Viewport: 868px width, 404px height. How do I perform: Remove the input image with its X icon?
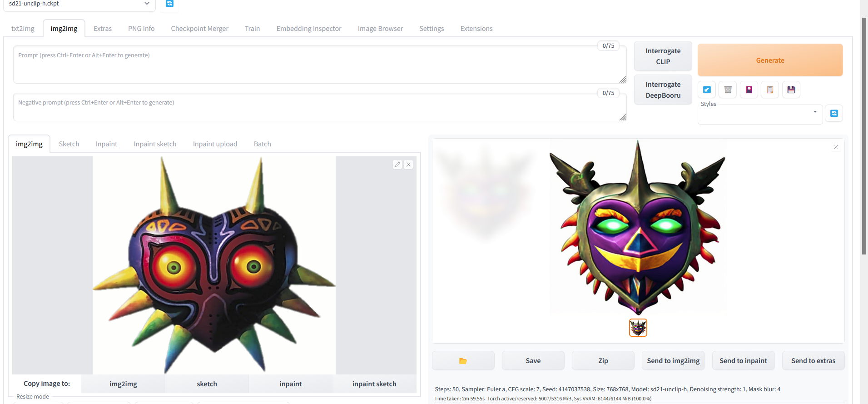[x=408, y=165]
